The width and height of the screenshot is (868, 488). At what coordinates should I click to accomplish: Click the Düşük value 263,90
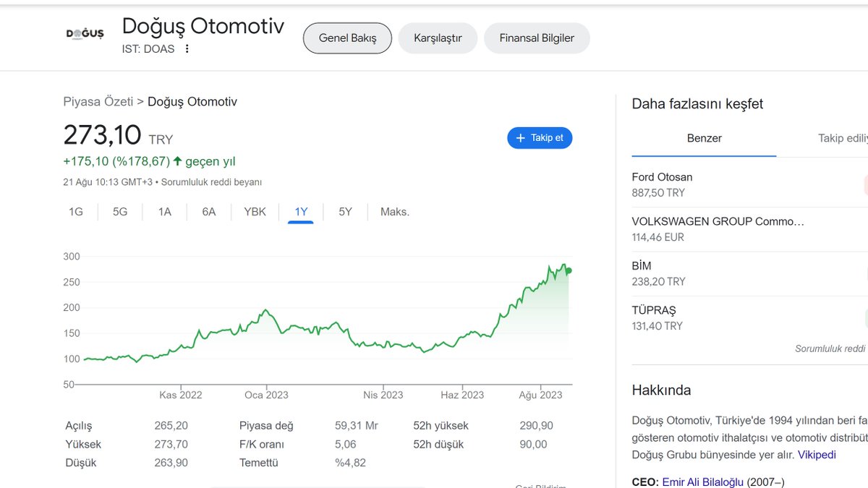click(171, 463)
